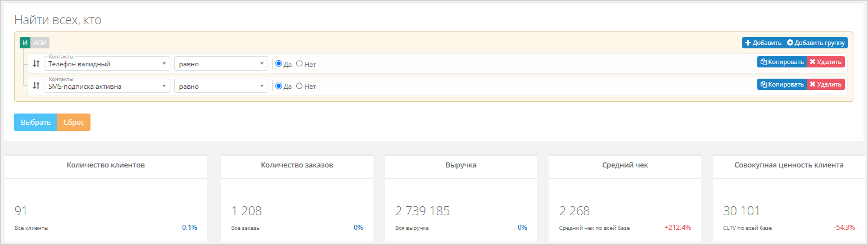
Task: Click the sort arrows icon beside SMS-подписка активна
Action: [37, 86]
